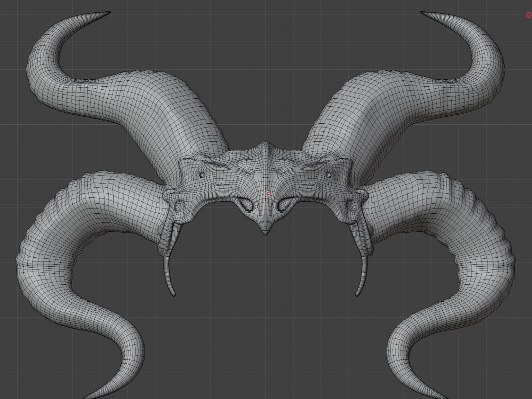
Task: Select the small round bump on skull's right
Action: 329,175
